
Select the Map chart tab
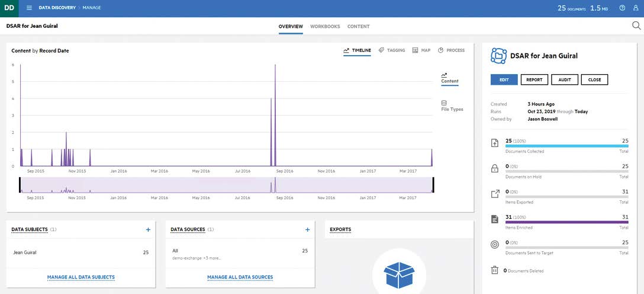point(421,50)
